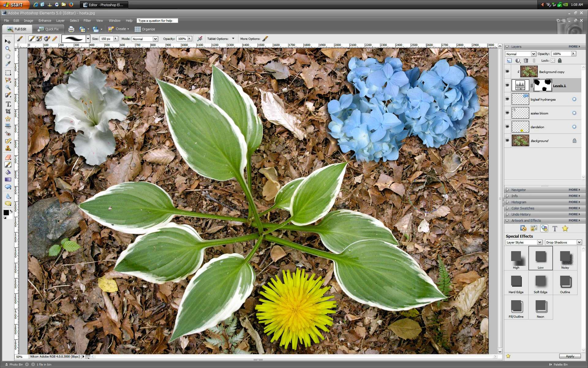Click the Organize button
This screenshot has height=368, width=588.
[145, 29]
